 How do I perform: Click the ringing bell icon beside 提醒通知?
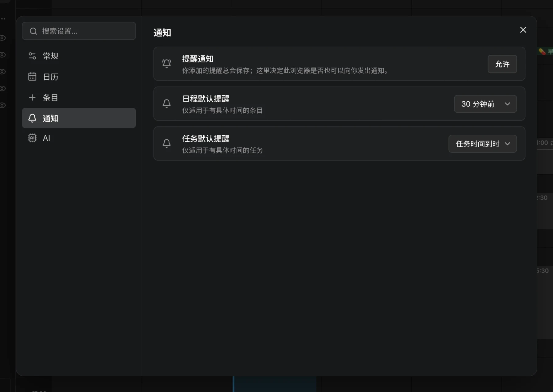tap(167, 64)
